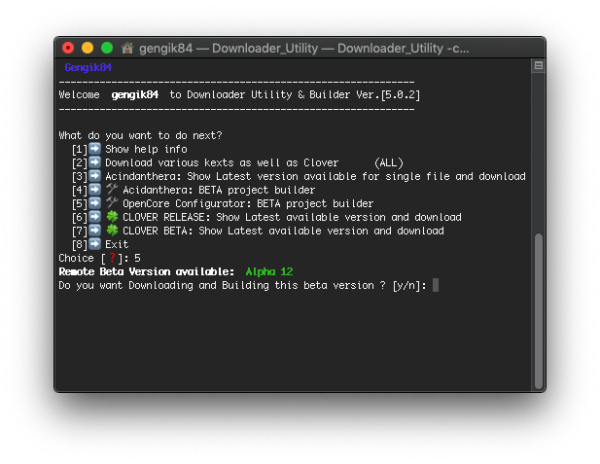The width and height of the screenshot is (600, 464).
Task: Click the green zoom window button
Action: point(107,48)
